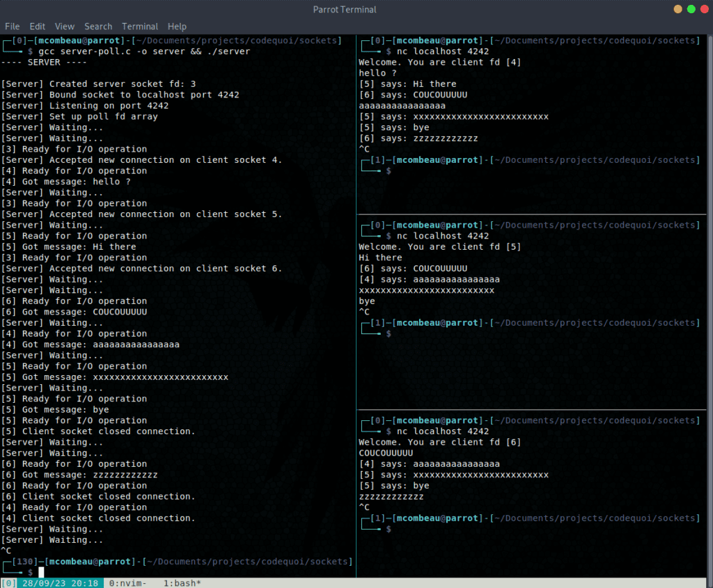Click 'hello ?' in the client 4 pane
The width and height of the screenshot is (713, 588).
(x=377, y=73)
